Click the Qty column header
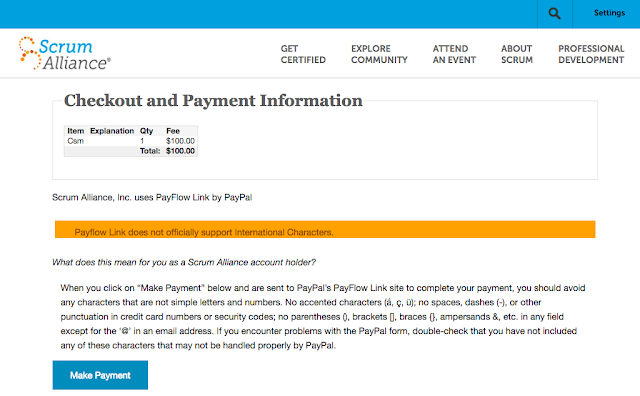The height and width of the screenshot is (396, 640). click(146, 131)
